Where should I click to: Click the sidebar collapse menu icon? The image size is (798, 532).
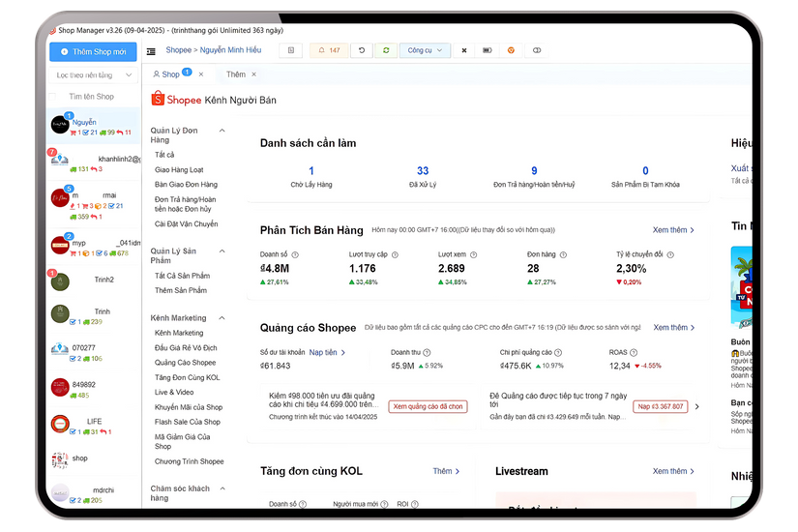click(152, 50)
